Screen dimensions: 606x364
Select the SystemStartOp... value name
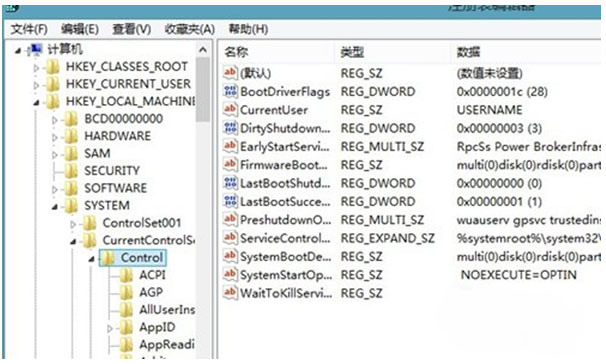286,275
